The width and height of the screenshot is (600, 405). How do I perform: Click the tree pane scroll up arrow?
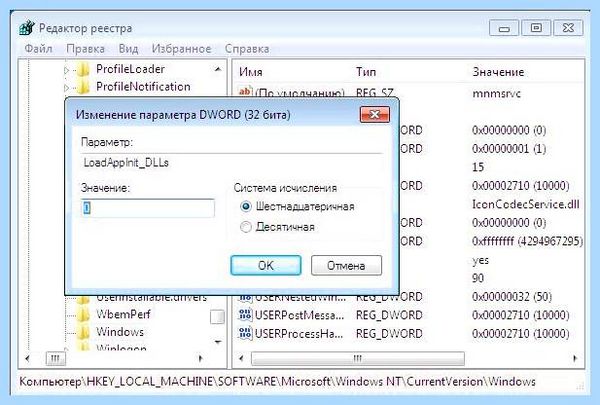pos(218,69)
